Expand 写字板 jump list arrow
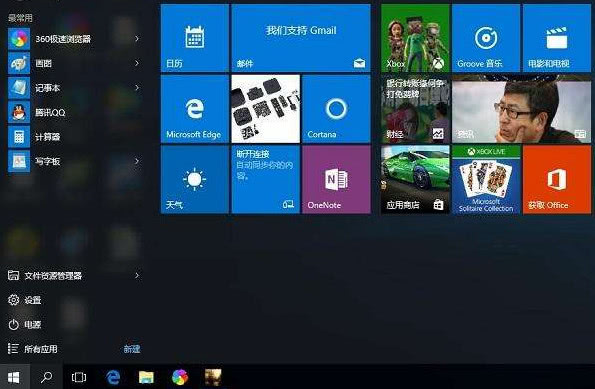The image size is (595, 389). pos(137,161)
